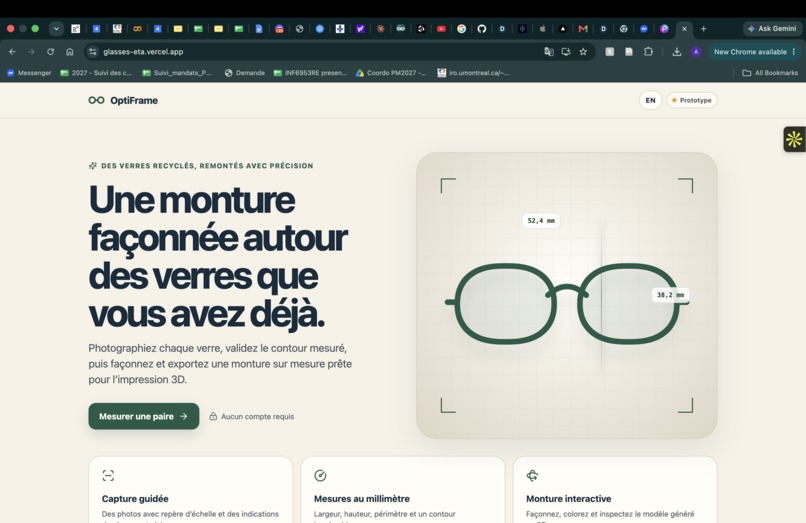Reload the current page

[x=50, y=51]
